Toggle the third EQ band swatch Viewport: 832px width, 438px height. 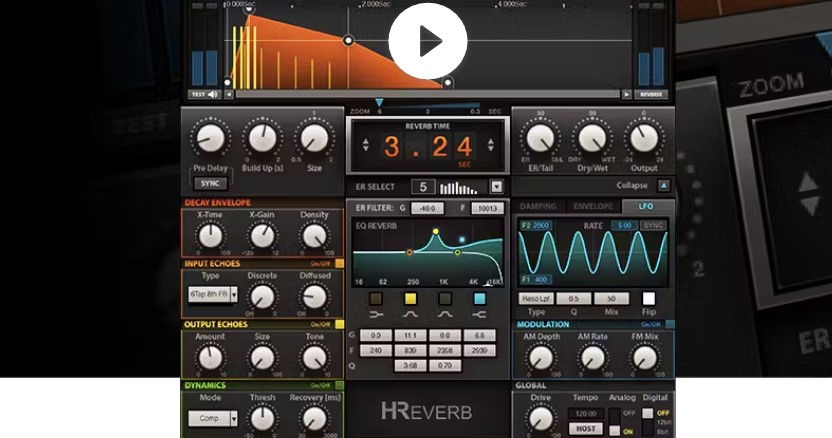(x=445, y=299)
